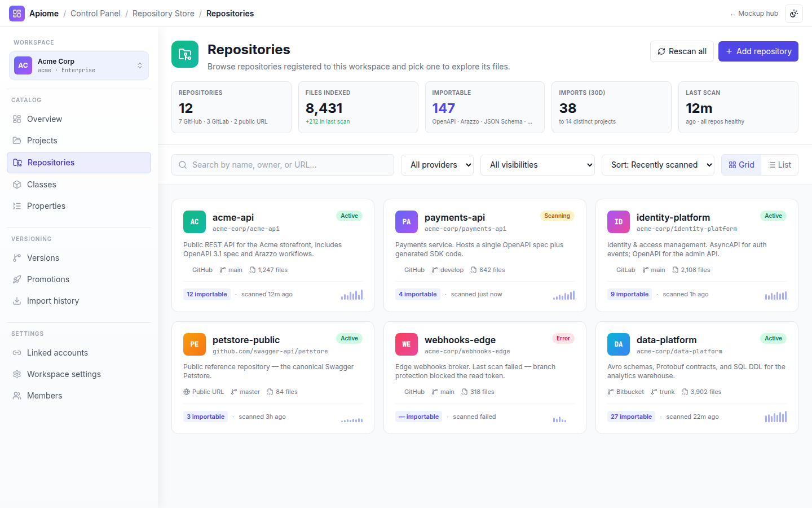Select Repositories in the sidebar
Viewport: 812px width, 508px height.
(x=79, y=163)
